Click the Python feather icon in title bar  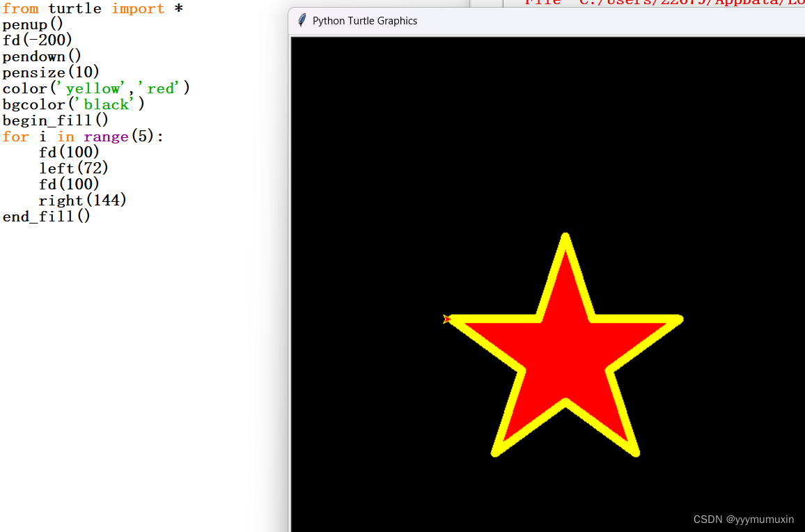tap(302, 20)
